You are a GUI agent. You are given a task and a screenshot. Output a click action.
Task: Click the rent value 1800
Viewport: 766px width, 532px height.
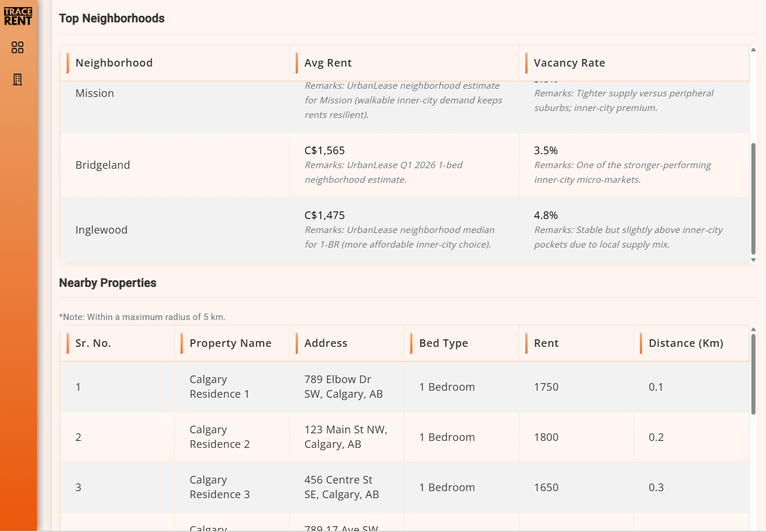(546, 437)
